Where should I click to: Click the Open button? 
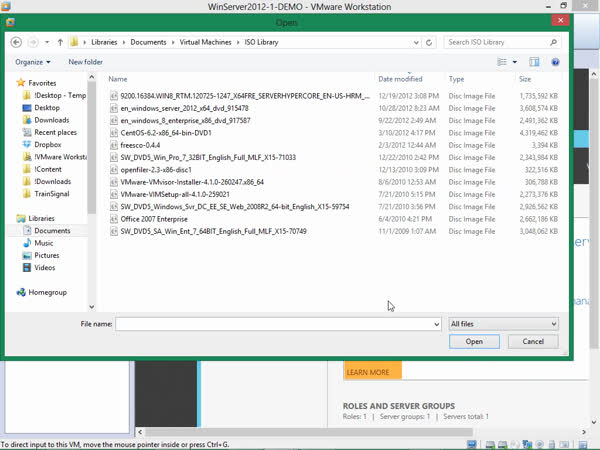click(x=474, y=341)
